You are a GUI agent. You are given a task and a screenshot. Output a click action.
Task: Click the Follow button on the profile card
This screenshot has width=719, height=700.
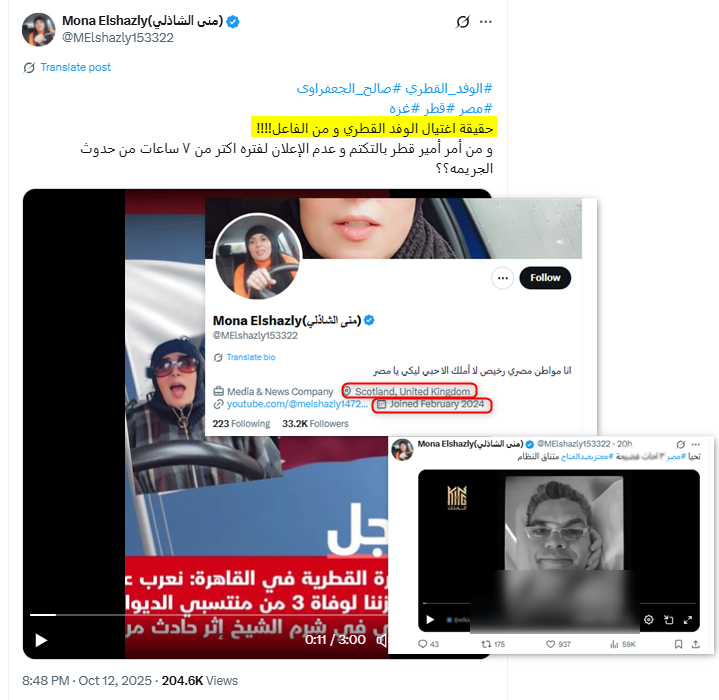point(545,278)
